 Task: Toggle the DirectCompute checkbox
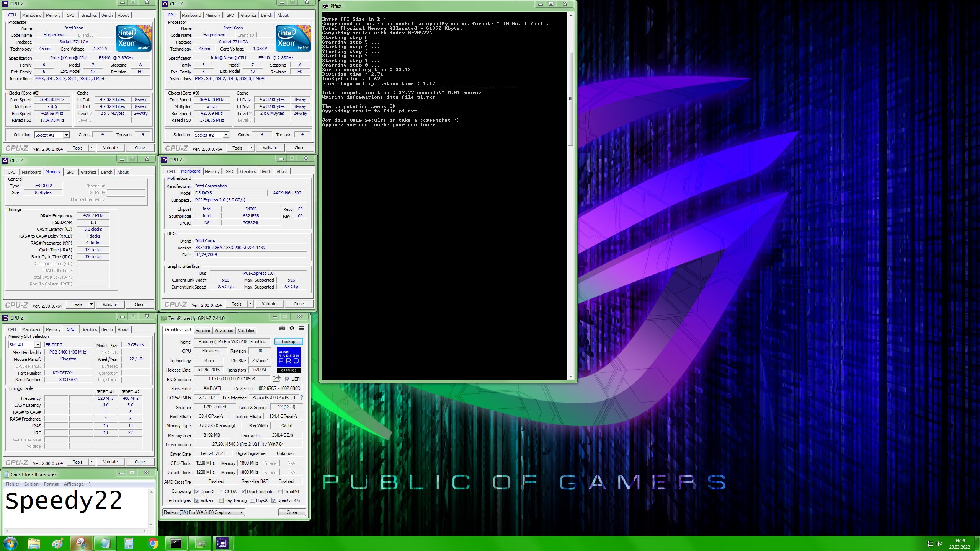tap(243, 492)
